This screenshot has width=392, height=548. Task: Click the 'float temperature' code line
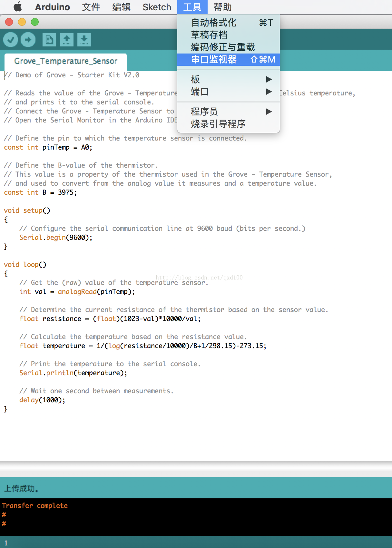143,346
